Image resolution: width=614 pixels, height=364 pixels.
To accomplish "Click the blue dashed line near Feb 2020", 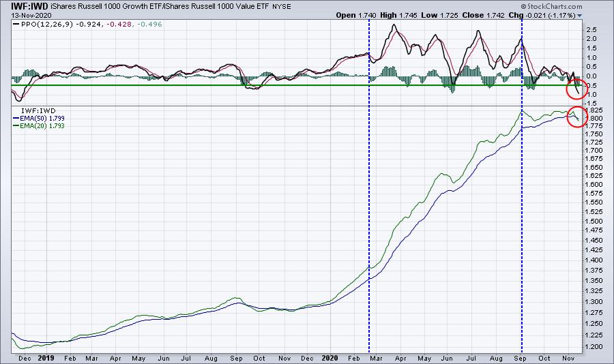I will click(369, 204).
